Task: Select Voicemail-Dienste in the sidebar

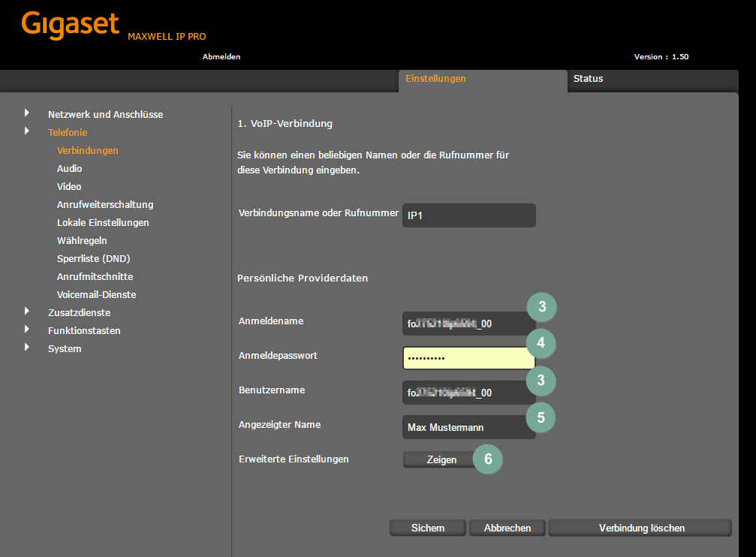Action: coord(96,295)
